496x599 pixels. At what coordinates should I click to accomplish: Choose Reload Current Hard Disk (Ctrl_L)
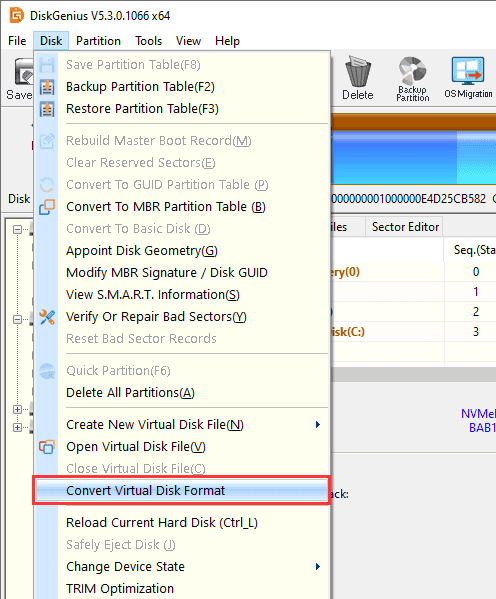click(x=182, y=523)
